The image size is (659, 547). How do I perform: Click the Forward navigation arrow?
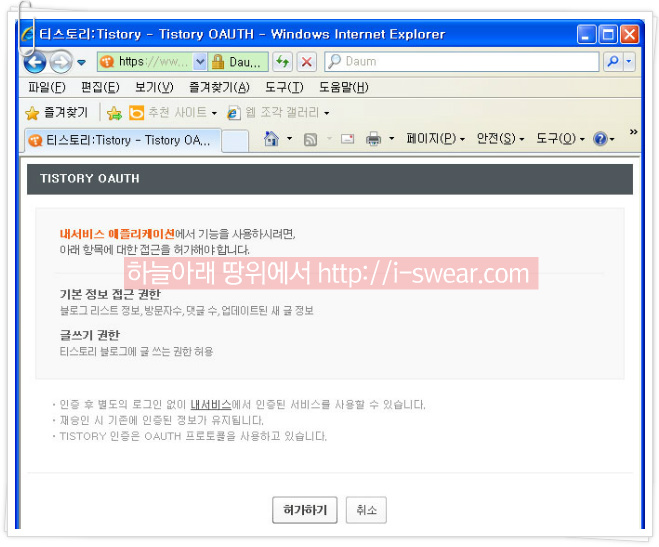click(61, 63)
